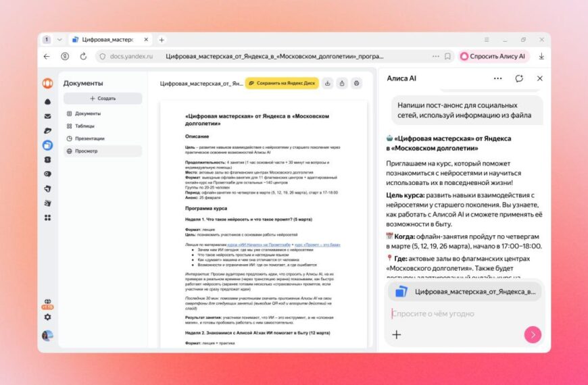Click the document file name title
588x385 pixels.
coord(201,83)
